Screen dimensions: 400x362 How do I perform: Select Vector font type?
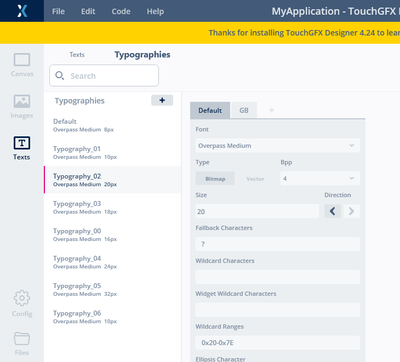255,179
